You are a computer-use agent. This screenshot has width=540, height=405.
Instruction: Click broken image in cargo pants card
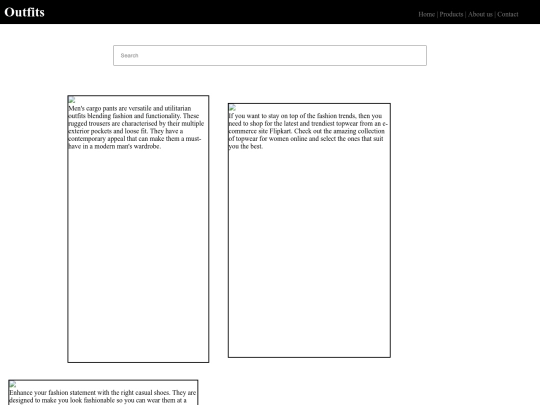click(72, 100)
